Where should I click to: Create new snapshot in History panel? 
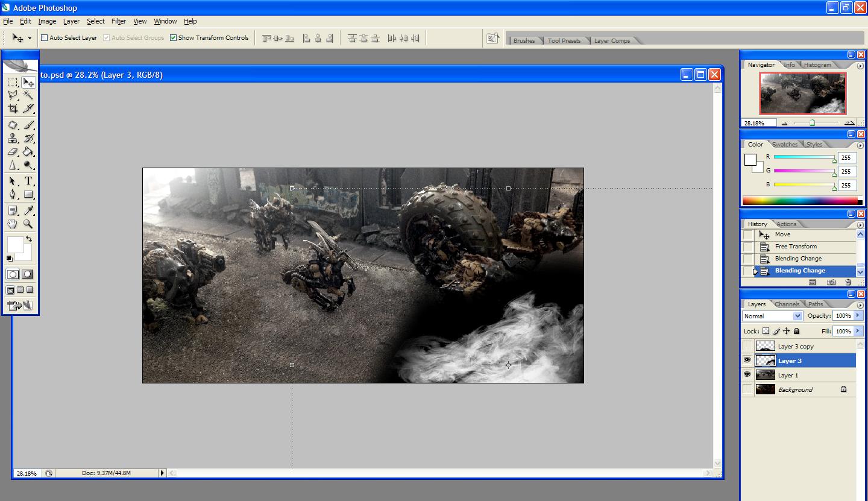(x=832, y=282)
